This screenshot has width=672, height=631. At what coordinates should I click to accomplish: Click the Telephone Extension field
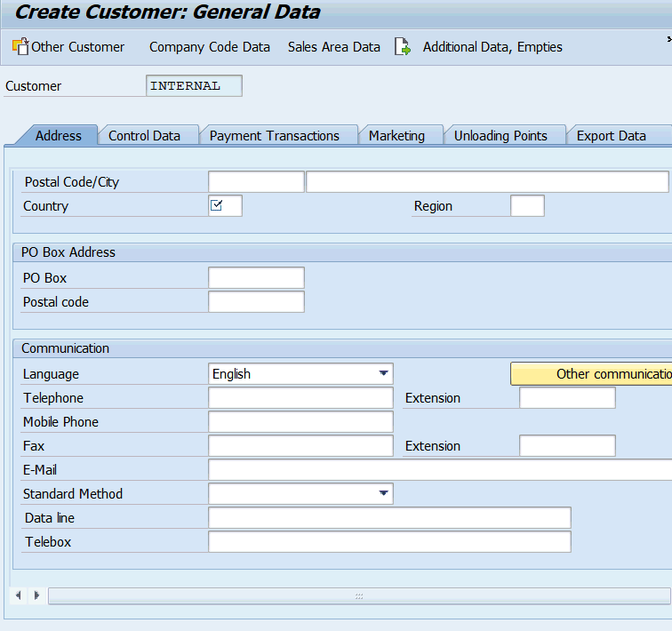(x=567, y=397)
